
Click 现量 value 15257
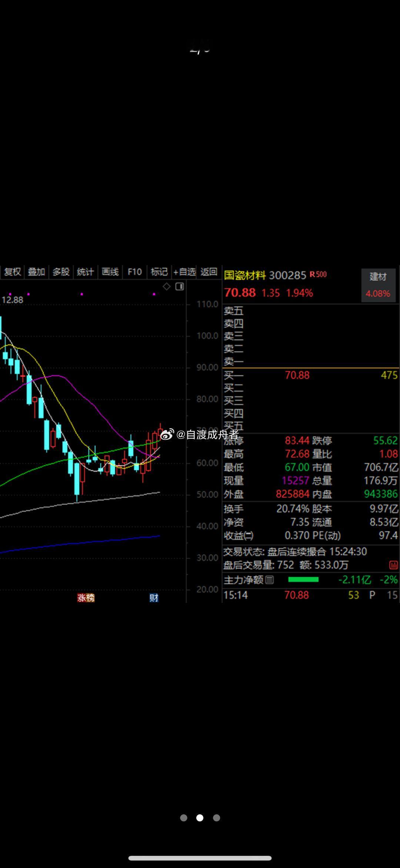tap(296, 481)
